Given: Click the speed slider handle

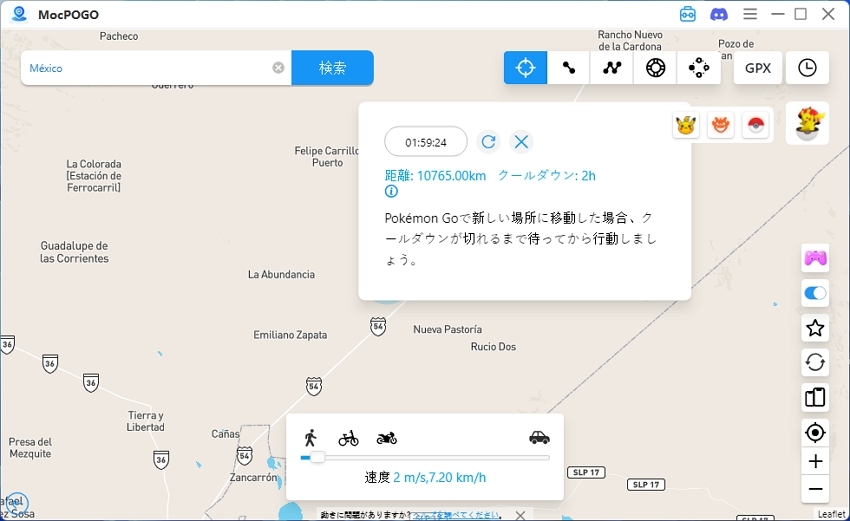Looking at the screenshot, I should (x=318, y=458).
